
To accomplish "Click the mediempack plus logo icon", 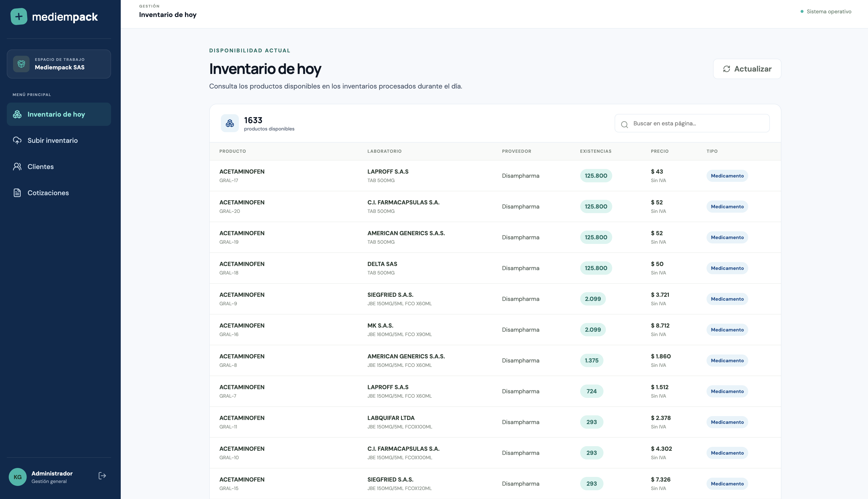I will point(19,16).
